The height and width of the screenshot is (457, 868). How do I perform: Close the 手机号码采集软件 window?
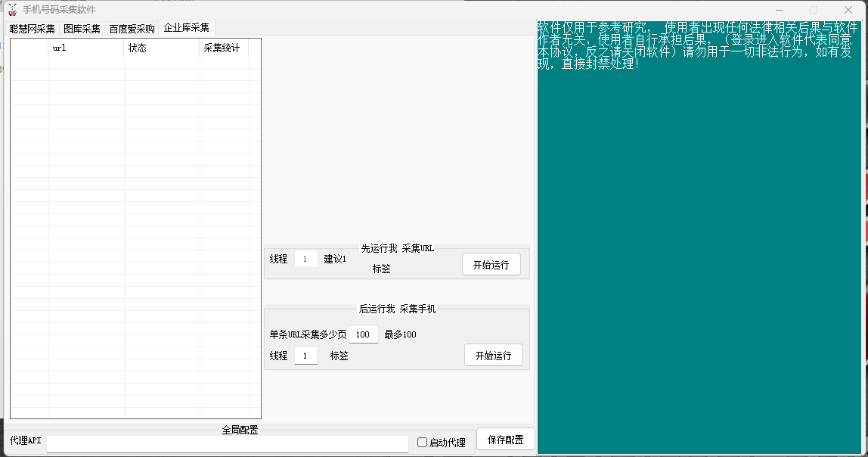tap(848, 10)
